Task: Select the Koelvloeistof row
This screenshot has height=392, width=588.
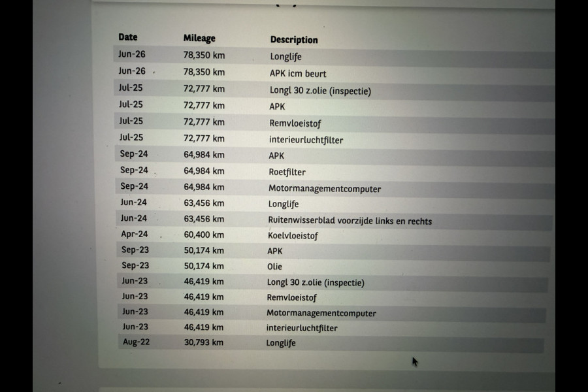Action: point(334,236)
